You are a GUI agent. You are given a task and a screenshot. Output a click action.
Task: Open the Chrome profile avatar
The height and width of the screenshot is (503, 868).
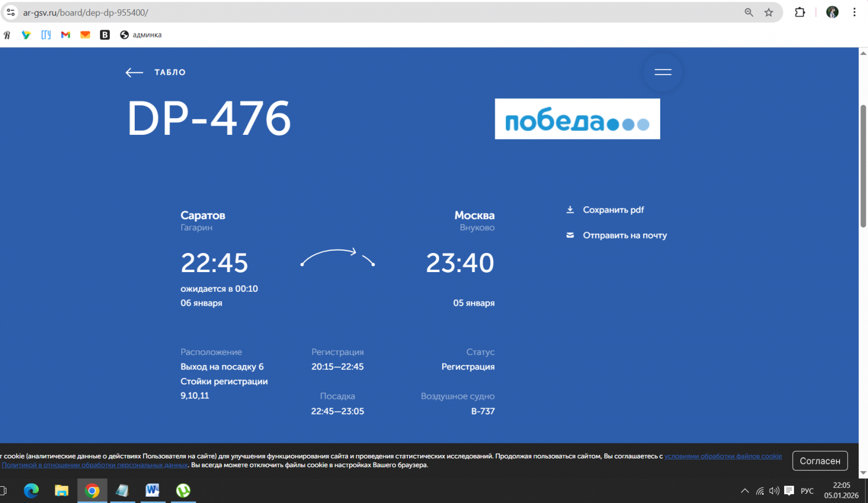(832, 12)
